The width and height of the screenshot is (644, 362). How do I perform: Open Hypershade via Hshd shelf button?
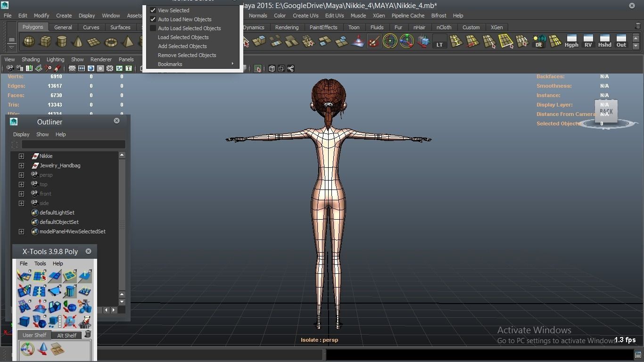(x=604, y=41)
